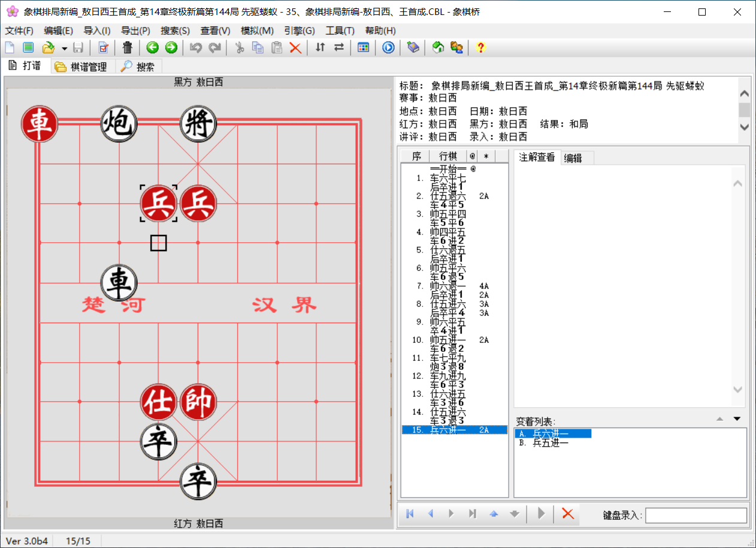Screen dimensions: 756x548
Task: Go forward with green right arrow
Action: pyautogui.click(x=171, y=48)
